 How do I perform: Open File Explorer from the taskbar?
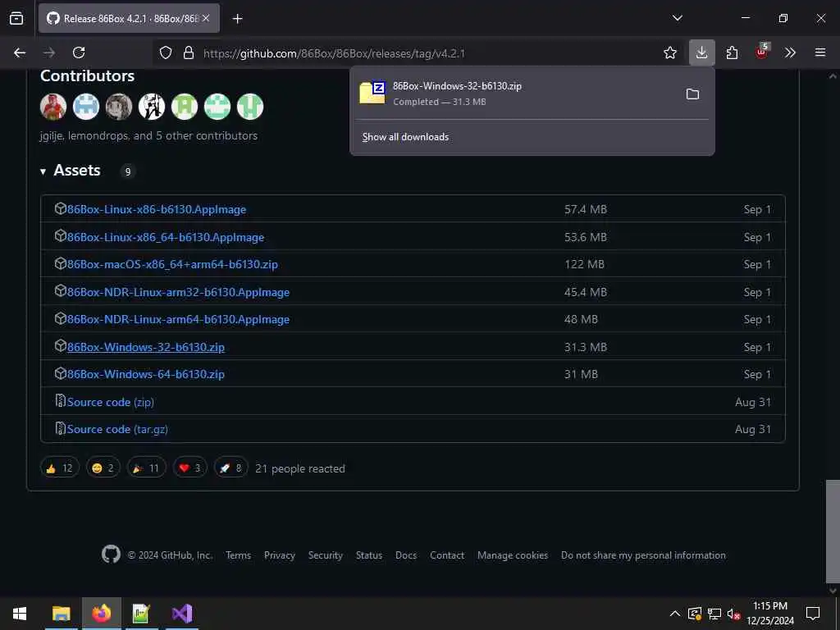(61, 614)
